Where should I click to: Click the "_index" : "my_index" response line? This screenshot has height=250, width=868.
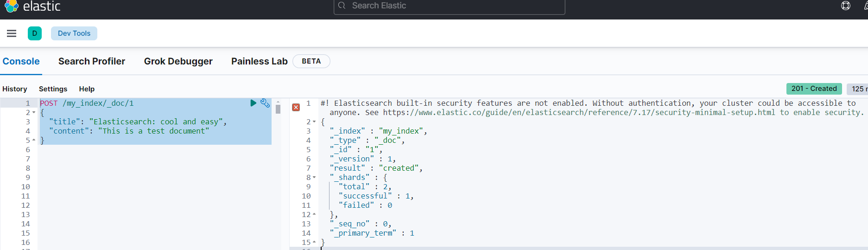pos(379,131)
